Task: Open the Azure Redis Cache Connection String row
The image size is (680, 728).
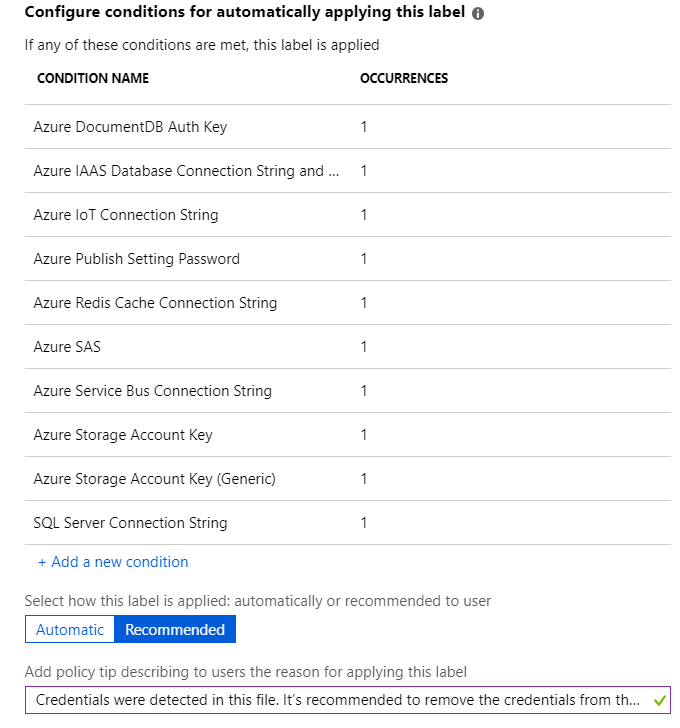Action: [155, 303]
